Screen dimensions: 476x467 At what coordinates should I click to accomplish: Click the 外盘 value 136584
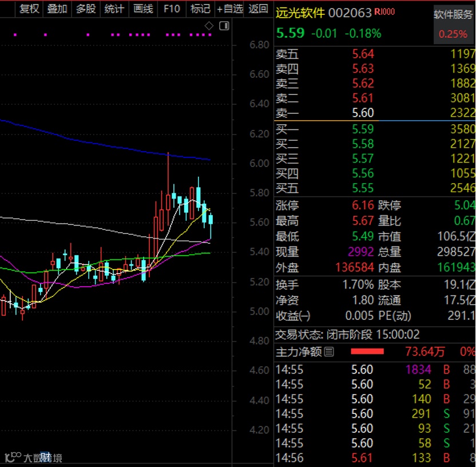(355, 267)
